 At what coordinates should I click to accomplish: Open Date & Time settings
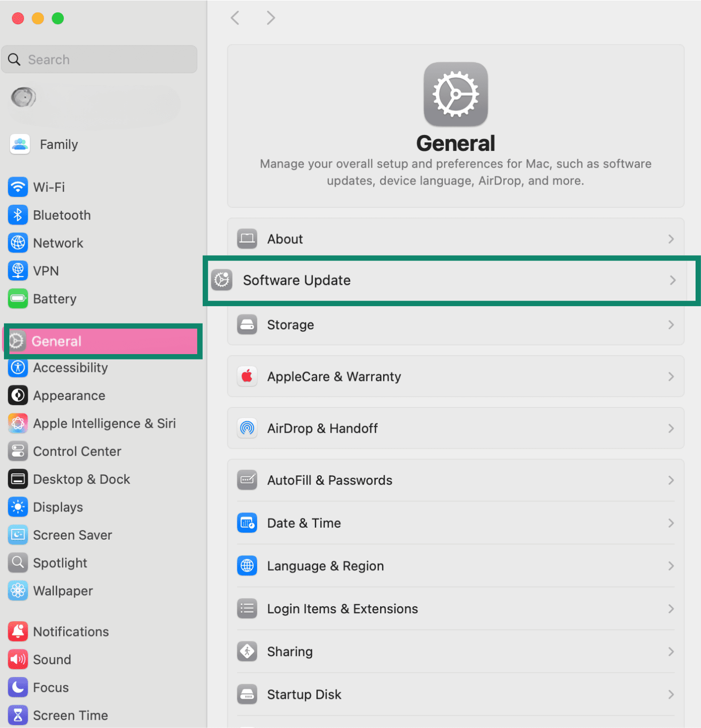pos(304,523)
